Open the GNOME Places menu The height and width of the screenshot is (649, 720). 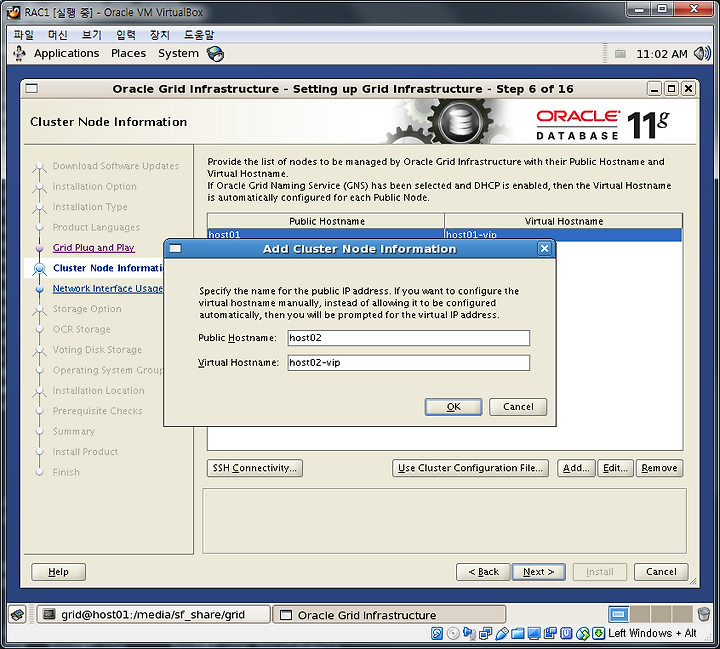[129, 53]
